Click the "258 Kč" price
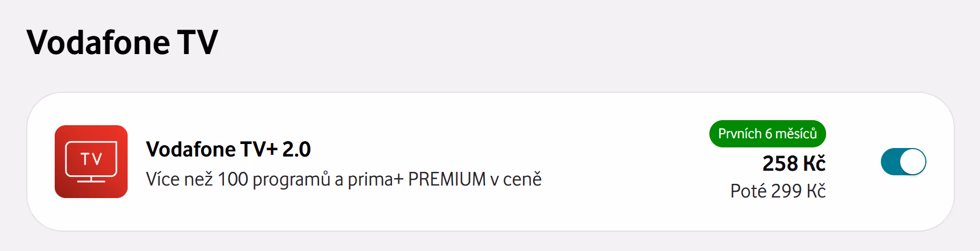This screenshot has height=251, width=980. tap(794, 163)
